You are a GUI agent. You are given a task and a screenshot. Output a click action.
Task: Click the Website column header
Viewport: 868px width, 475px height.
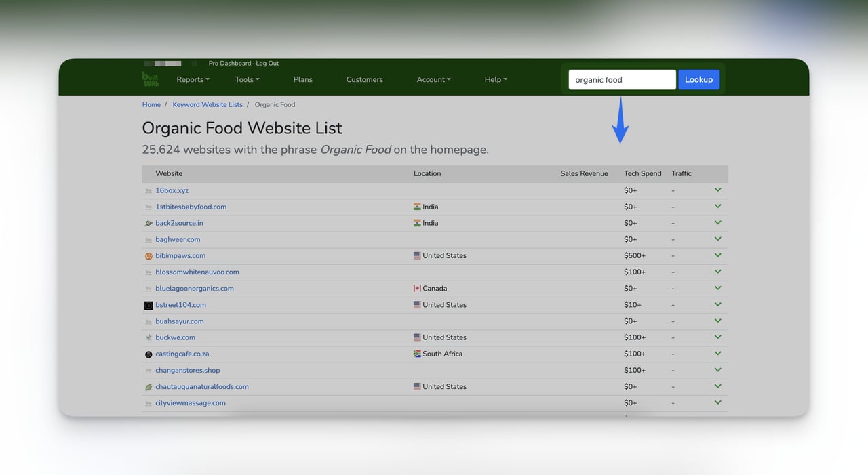[x=169, y=173]
